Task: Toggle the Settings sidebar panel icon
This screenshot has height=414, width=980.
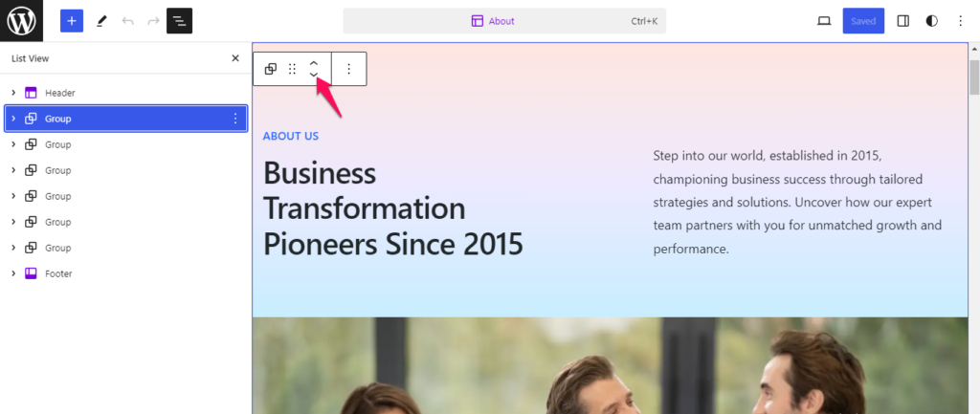Action: click(902, 21)
